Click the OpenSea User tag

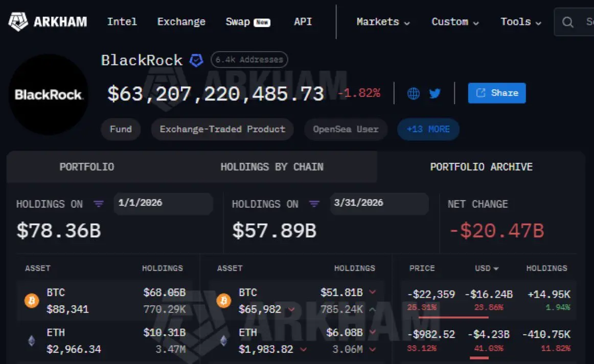(x=346, y=129)
